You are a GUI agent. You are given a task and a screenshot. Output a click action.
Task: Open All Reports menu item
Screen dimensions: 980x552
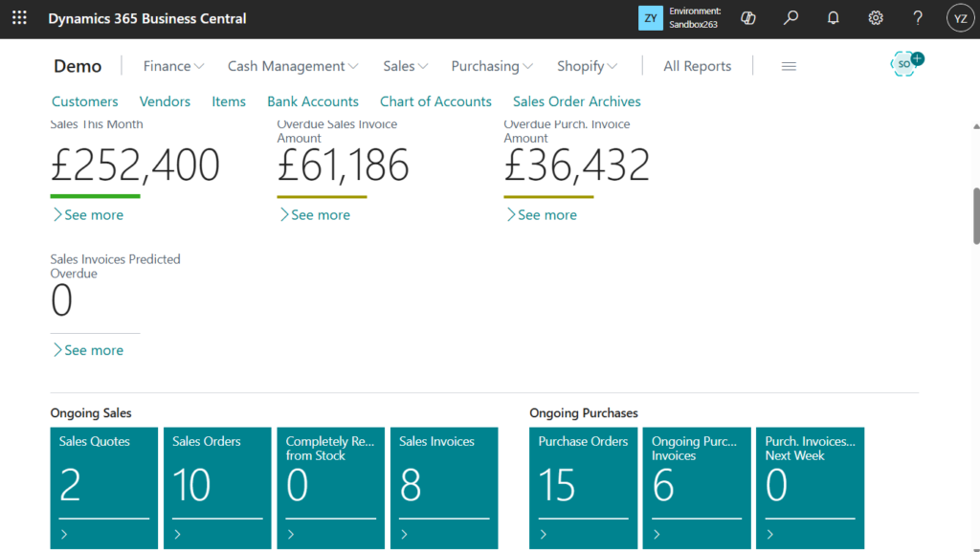point(697,66)
